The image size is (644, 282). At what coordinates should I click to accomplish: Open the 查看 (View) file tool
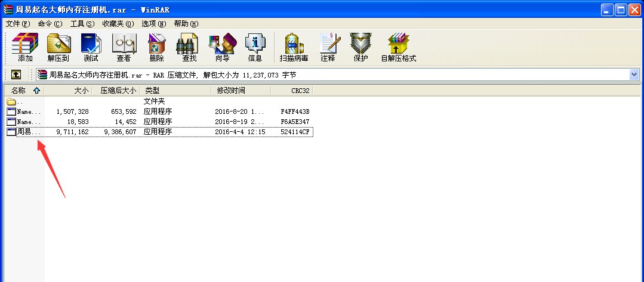tap(124, 47)
